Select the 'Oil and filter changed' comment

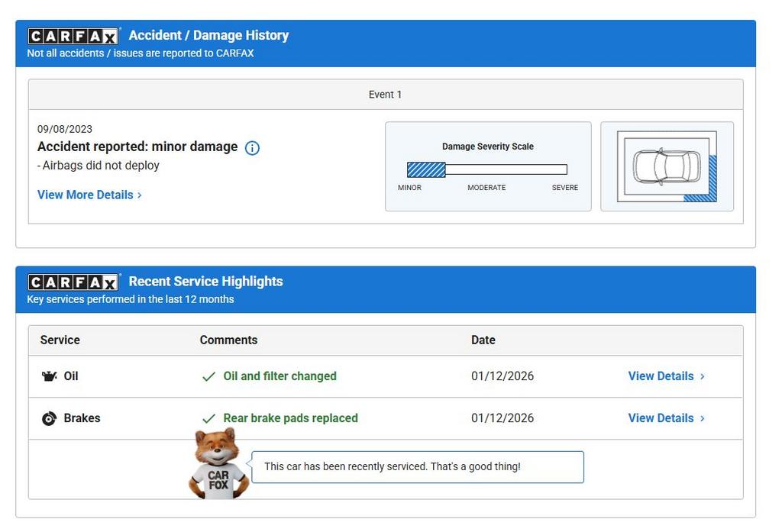(280, 376)
